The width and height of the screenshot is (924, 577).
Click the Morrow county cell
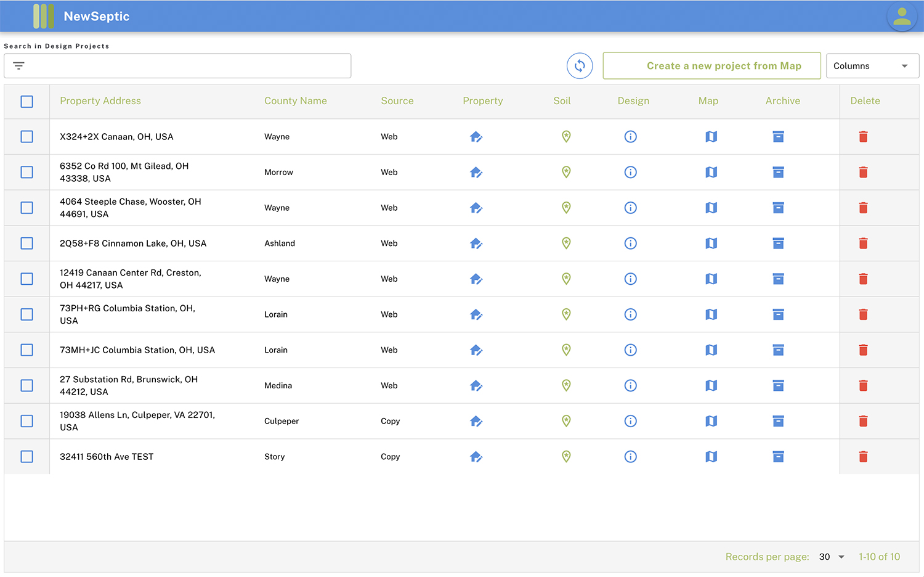coord(278,173)
